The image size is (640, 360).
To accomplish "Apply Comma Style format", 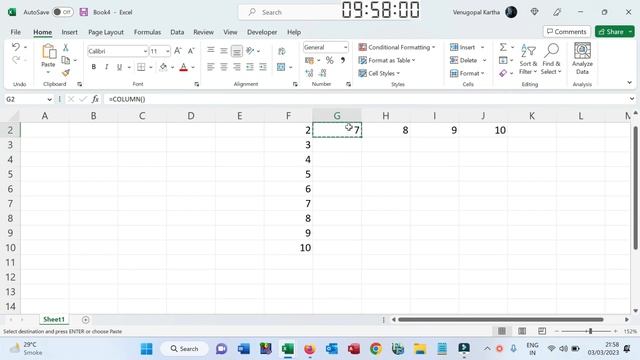I will pyautogui.click(x=343, y=60).
